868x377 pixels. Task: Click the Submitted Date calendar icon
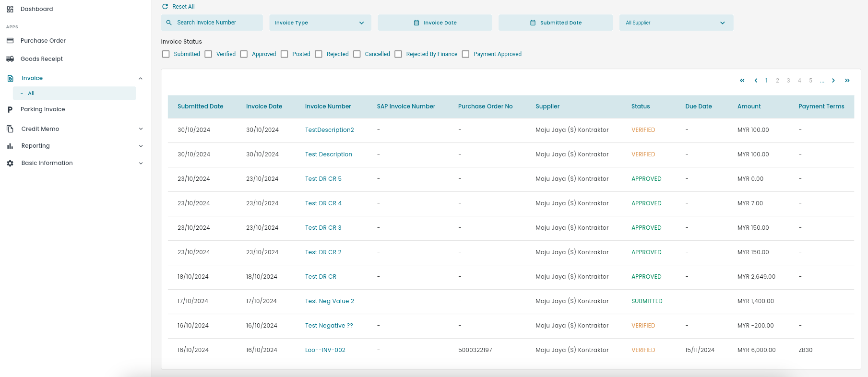pyautogui.click(x=533, y=23)
